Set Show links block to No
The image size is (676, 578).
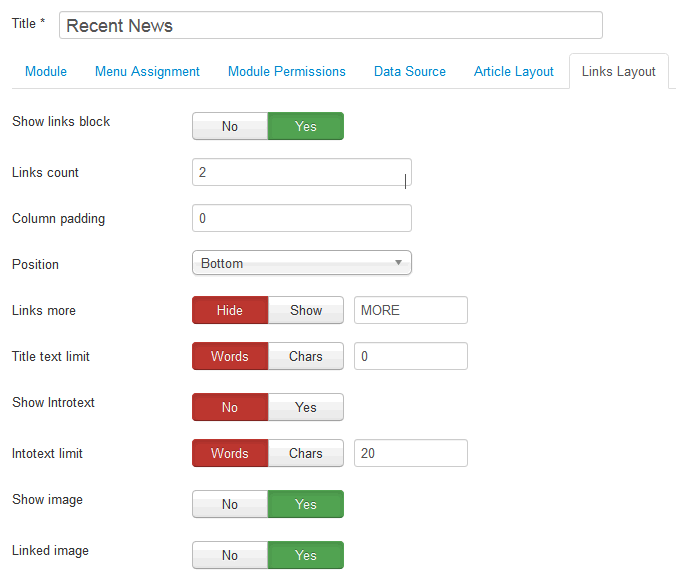coord(230,126)
